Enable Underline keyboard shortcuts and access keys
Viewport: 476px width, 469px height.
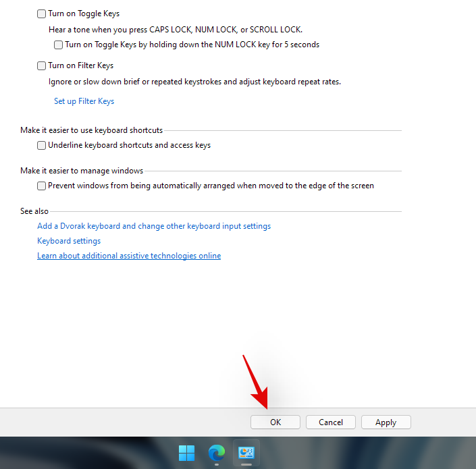pyautogui.click(x=41, y=145)
